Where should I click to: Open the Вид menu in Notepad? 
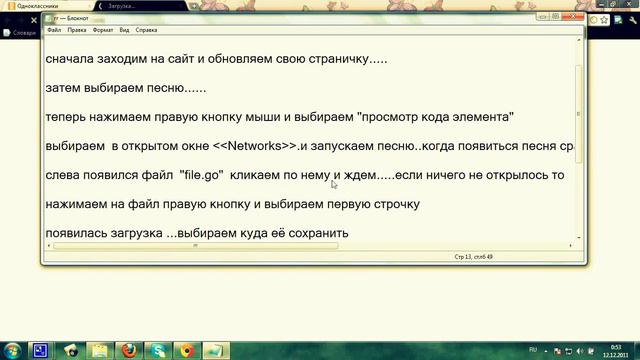(x=124, y=30)
